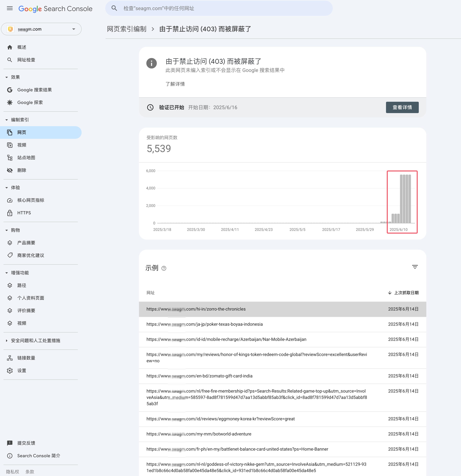This screenshot has height=476, width=461.
Task: Open 站点地图 sitemap icon in sidebar
Action: tap(10, 158)
